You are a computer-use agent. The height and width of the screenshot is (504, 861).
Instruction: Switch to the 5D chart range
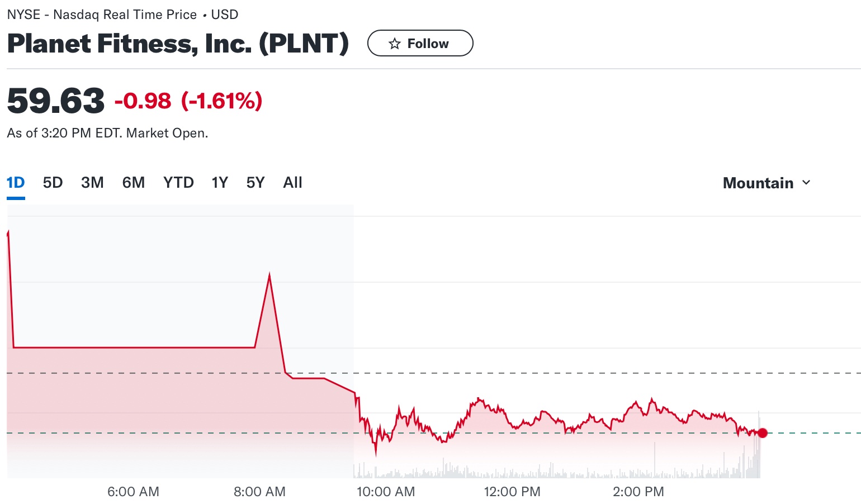pos(53,182)
